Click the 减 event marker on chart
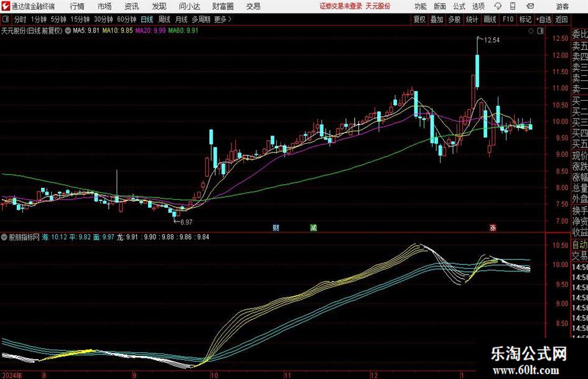588x379 pixels. (314, 227)
